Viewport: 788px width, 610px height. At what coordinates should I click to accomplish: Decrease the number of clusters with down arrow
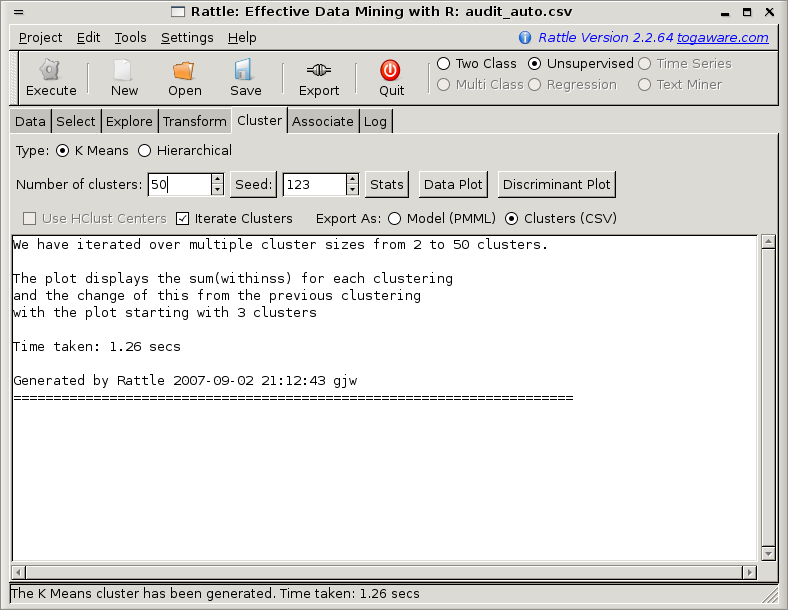tap(217, 190)
